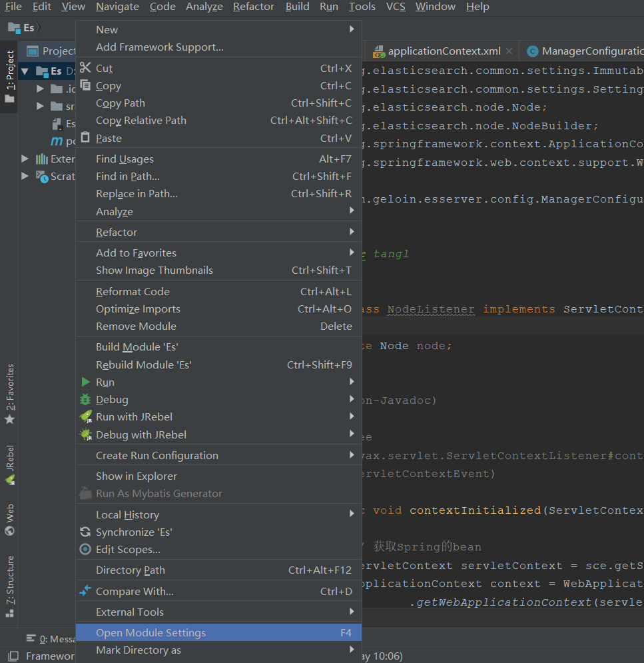The image size is (644, 663).
Task: Click the Es module folder icon in tree
Action: click(x=42, y=71)
